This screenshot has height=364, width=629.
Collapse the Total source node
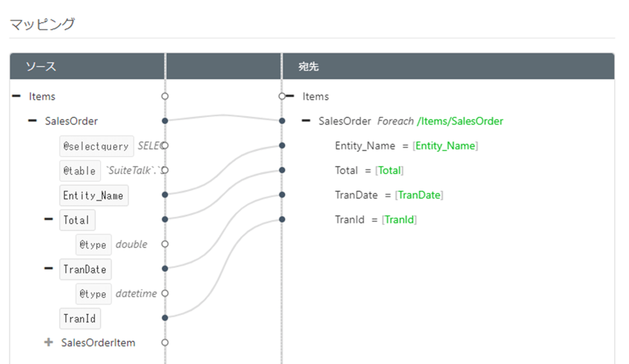49,219
